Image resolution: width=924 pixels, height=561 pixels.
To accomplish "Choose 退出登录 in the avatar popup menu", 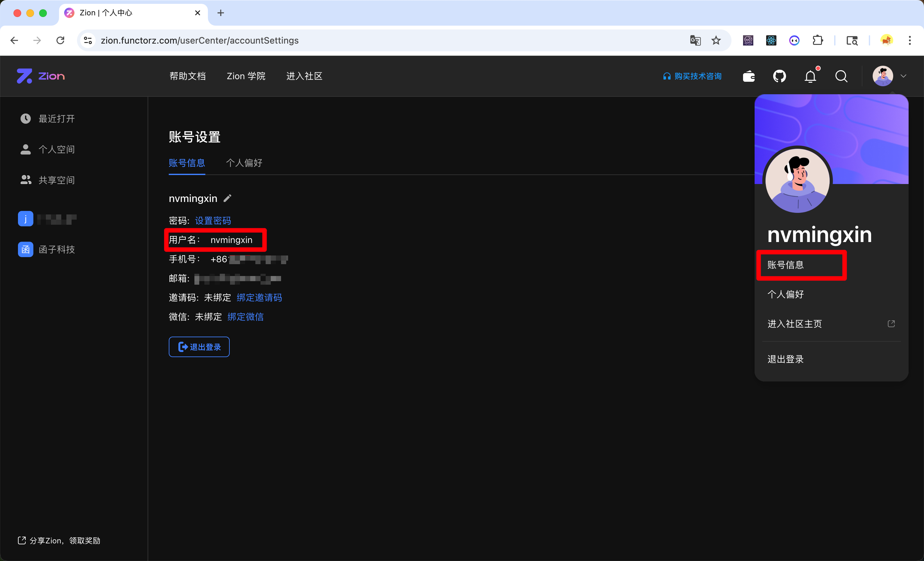I will pyautogui.click(x=786, y=359).
